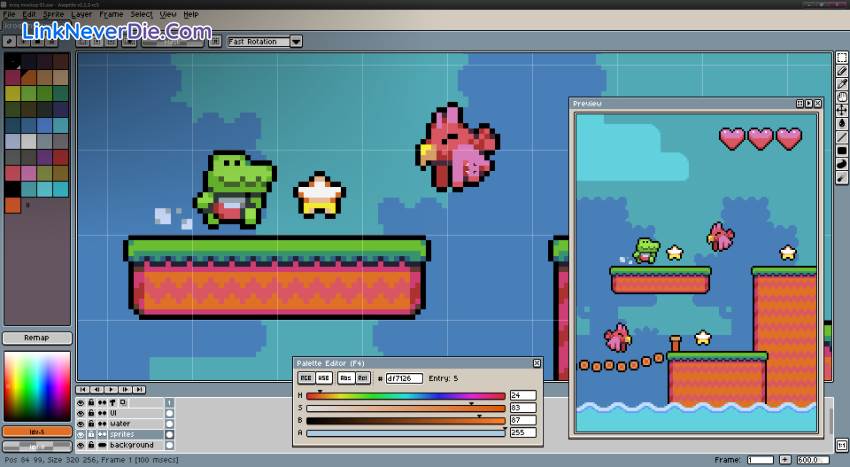Screen dimensions: 850x467
Task: Pick the Eyedropper tool
Action: click(x=841, y=84)
